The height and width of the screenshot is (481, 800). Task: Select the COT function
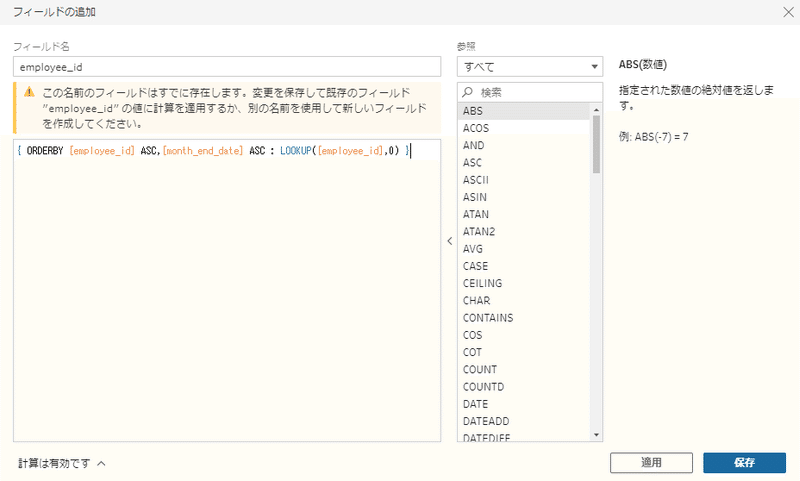(x=523, y=352)
